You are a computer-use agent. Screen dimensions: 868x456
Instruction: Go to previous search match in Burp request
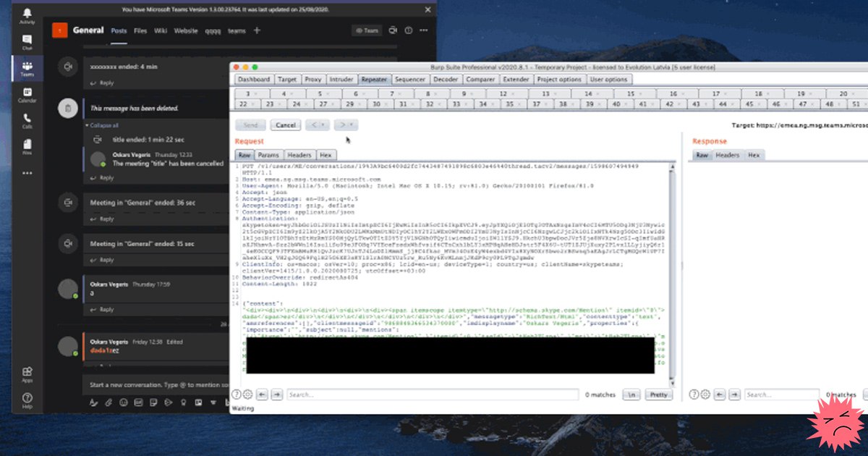[262, 394]
